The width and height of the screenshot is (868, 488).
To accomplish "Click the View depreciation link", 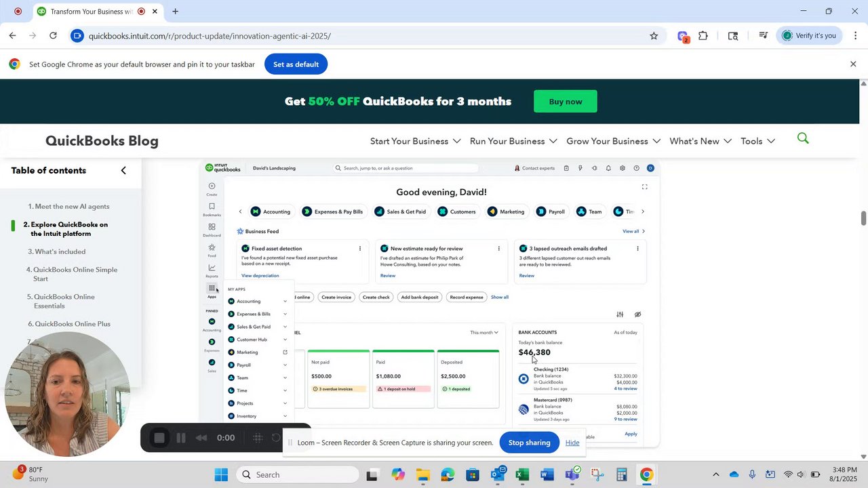I will 260,276.
